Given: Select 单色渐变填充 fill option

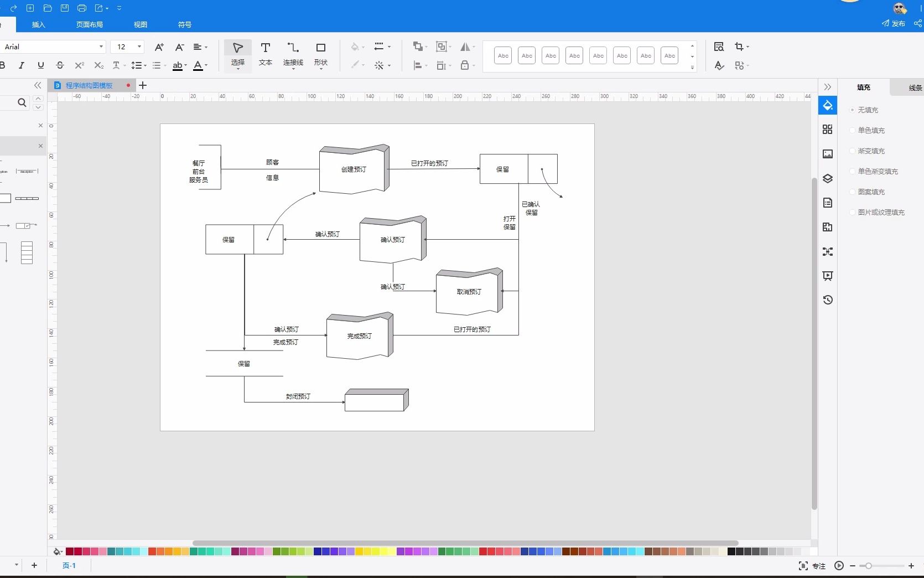Looking at the screenshot, I should pos(874,172).
